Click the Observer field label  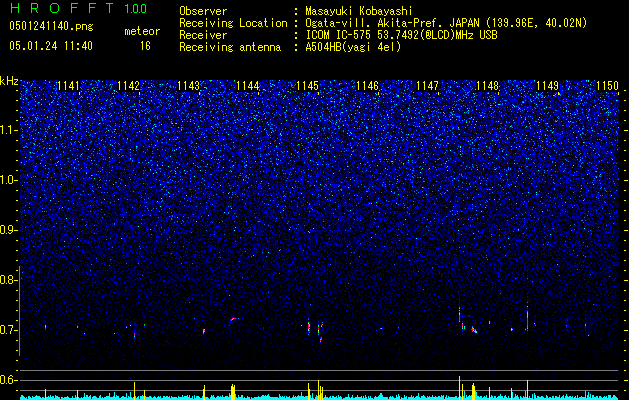pyautogui.click(x=203, y=11)
